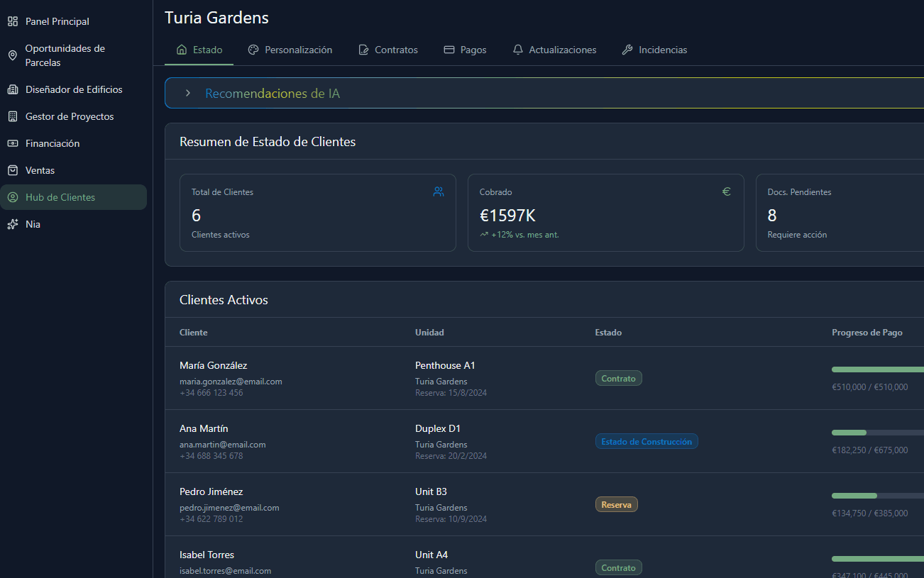The width and height of the screenshot is (924, 578).
Task: Click the credit card icon on Pagos tab
Action: [449, 50]
